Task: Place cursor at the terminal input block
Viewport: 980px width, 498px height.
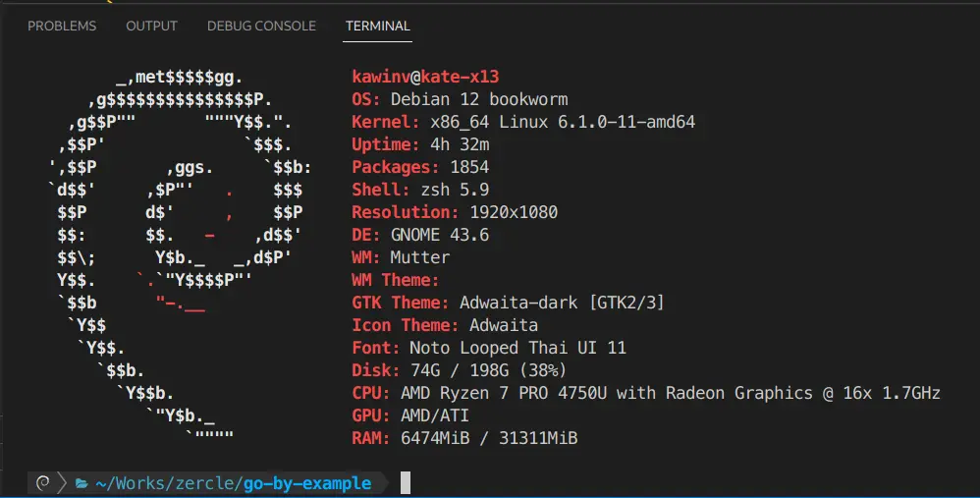Action: pyautogui.click(x=405, y=482)
